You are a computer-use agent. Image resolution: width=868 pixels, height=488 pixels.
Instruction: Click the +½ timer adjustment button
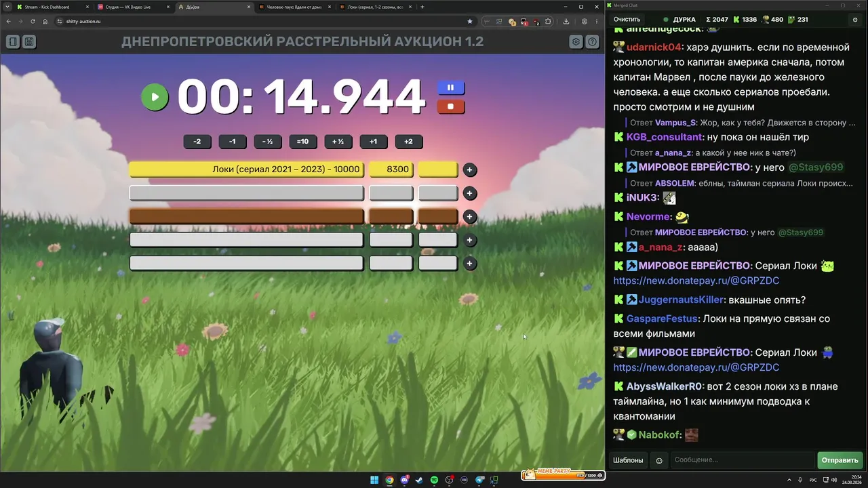[338, 142]
